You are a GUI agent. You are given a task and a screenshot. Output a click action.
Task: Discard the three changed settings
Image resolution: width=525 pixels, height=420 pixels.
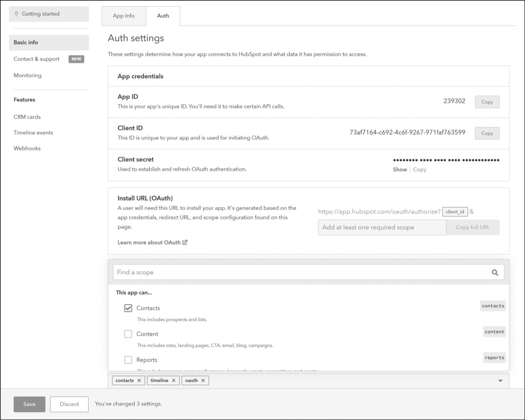click(69, 404)
